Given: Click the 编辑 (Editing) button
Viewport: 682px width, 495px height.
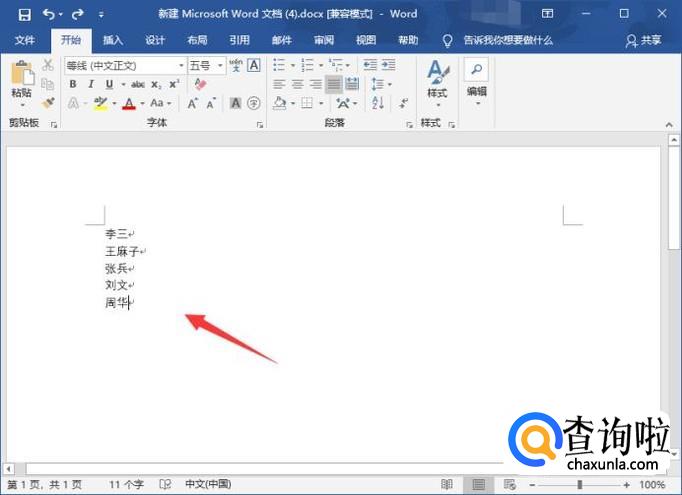Looking at the screenshot, I should tap(477, 79).
